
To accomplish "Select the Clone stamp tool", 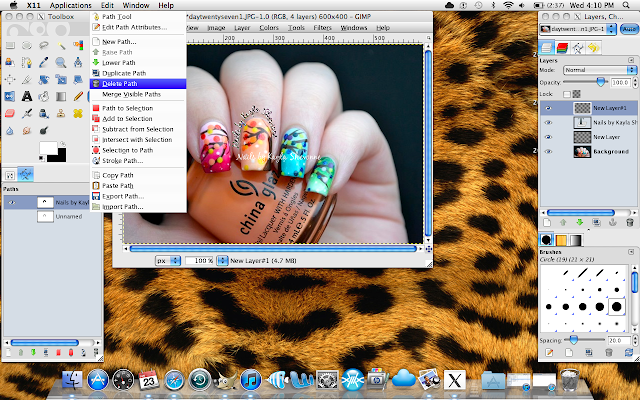I will coord(61,113).
